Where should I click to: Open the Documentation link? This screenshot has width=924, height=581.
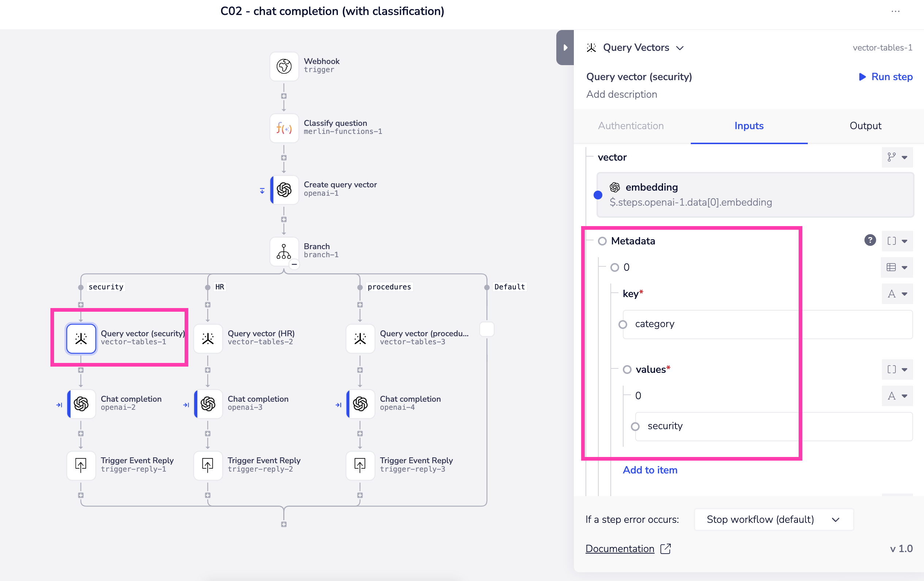click(620, 549)
